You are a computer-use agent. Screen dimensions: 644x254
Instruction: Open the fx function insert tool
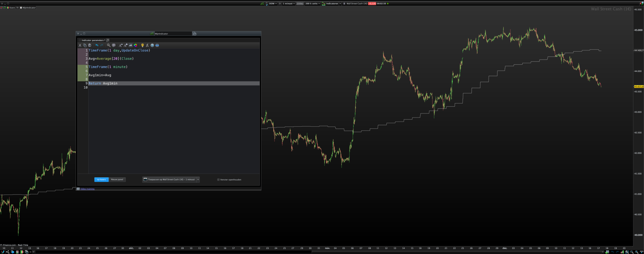(147, 45)
